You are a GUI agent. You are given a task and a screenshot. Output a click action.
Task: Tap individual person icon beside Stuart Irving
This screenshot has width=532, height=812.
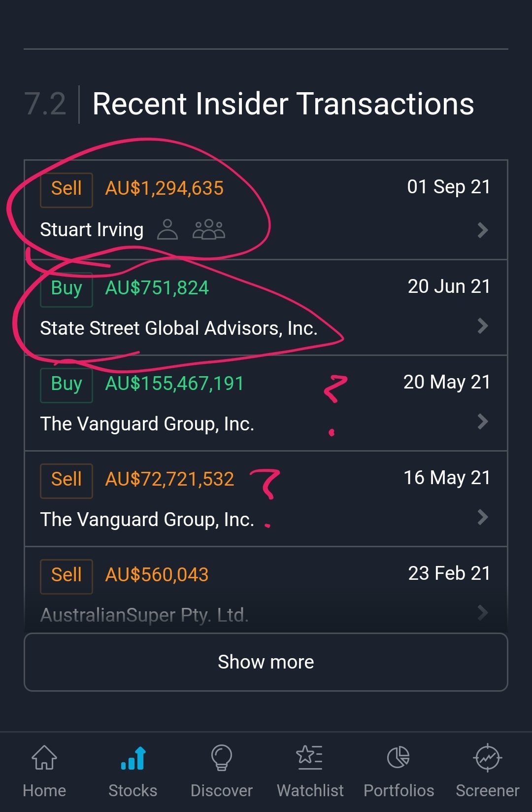[x=167, y=230]
